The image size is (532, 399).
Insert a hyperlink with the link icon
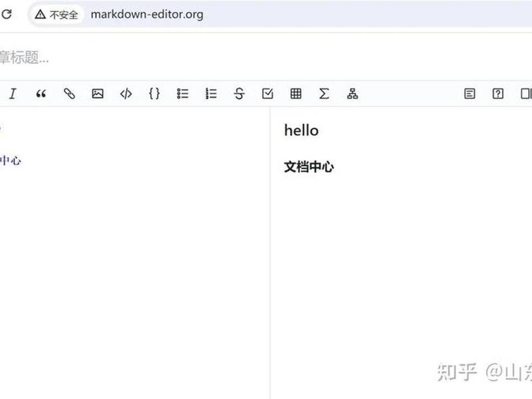click(69, 94)
